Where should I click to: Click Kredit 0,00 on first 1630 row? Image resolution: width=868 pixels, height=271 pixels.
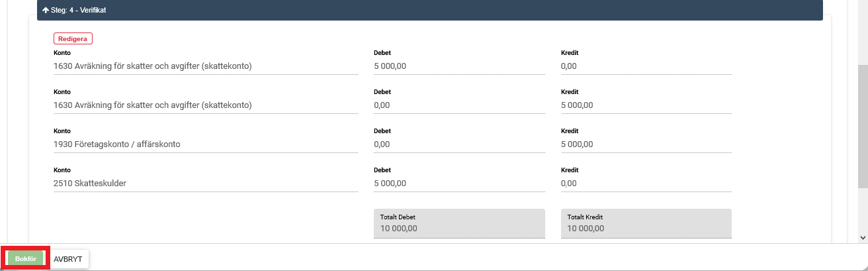coord(646,66)
